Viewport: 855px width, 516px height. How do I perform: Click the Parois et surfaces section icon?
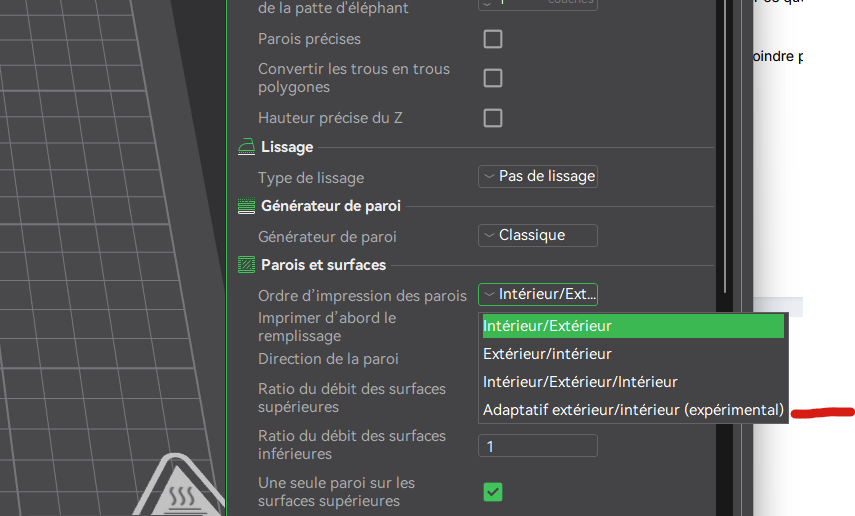click(x=246, y=265)
